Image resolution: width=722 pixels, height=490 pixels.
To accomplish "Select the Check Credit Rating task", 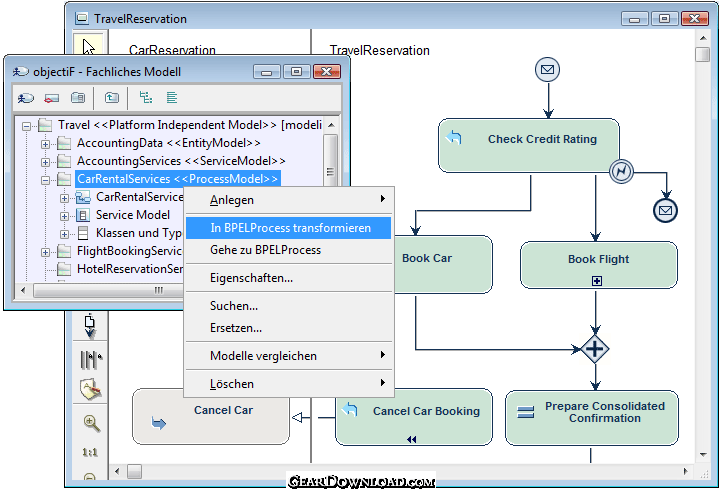I will coord(529,146).
